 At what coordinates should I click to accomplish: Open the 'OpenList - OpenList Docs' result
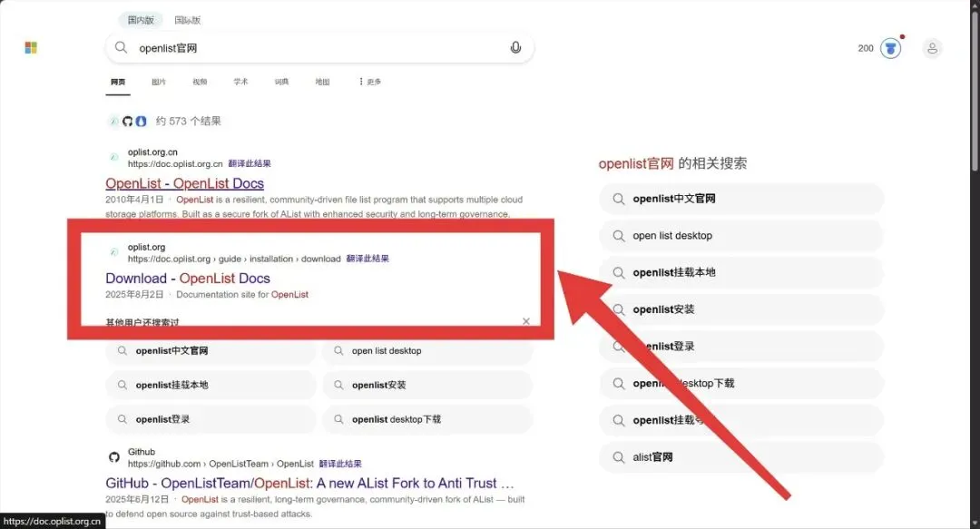pos(184,183)
